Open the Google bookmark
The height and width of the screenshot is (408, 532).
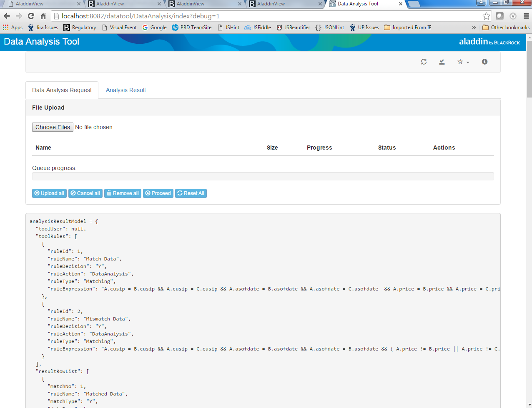coord(154,28)
